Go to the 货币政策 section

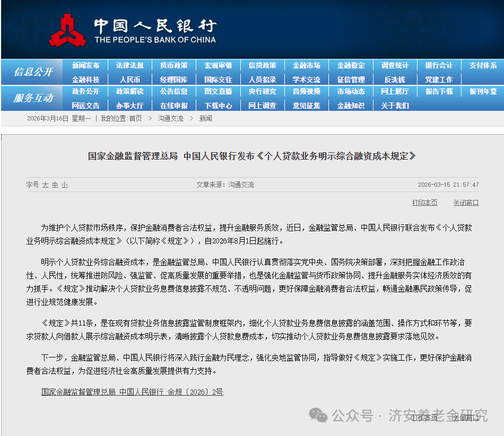pyautogui.click(x=173, y=66)
